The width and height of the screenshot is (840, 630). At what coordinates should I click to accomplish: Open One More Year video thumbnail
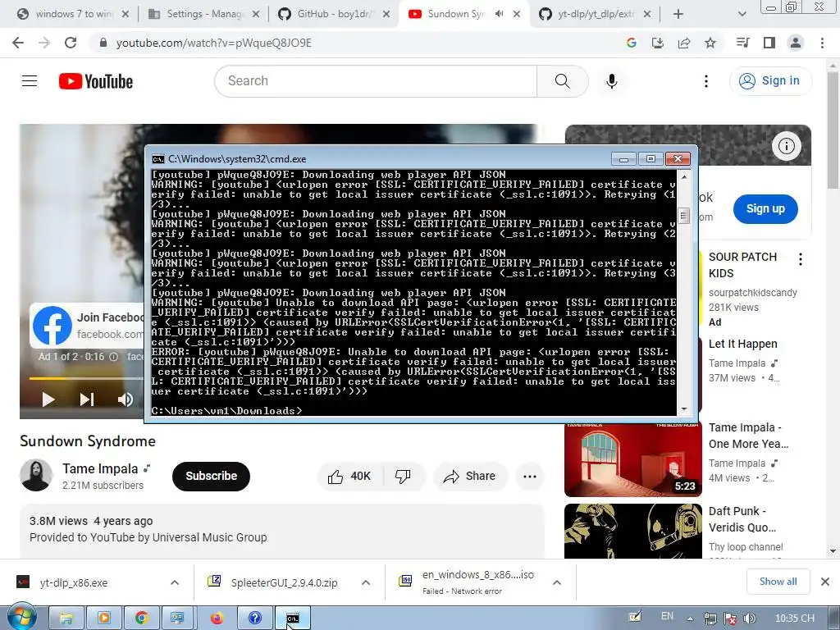(632, 460)
